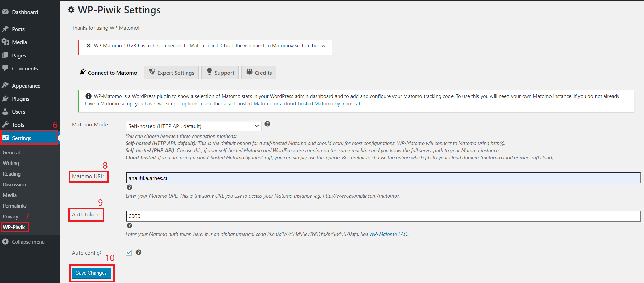Open General settings submenu
The image size is (644, 283).
[11, 153]
